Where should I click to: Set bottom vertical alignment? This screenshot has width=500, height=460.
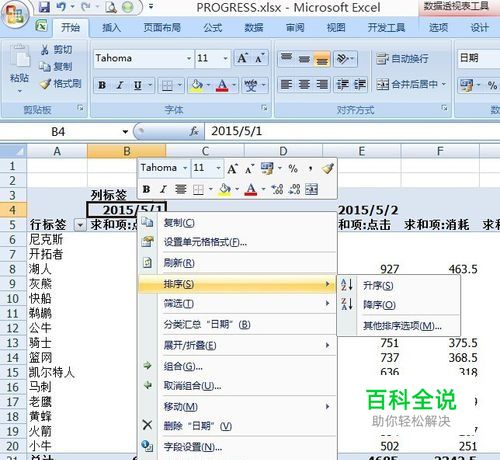322,59
